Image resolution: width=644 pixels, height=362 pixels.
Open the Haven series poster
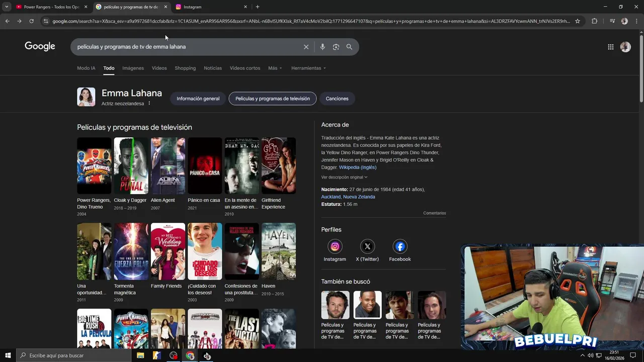click(x=279, y=251)
